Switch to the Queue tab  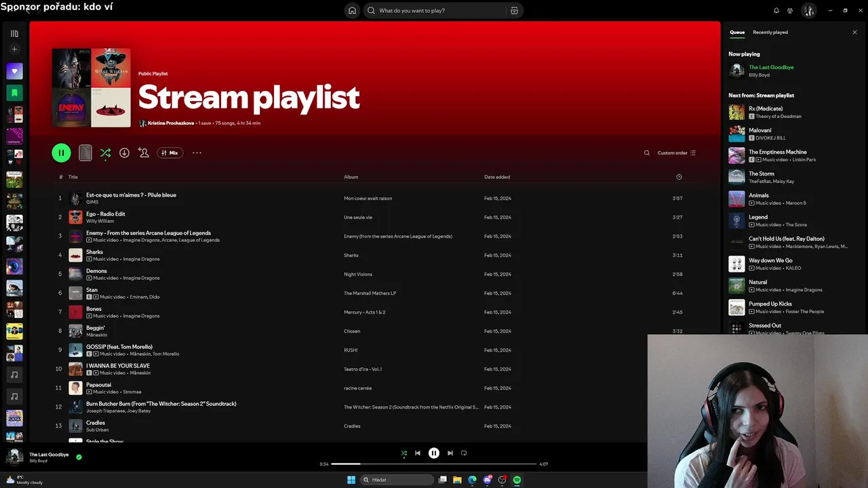point(737,33)
